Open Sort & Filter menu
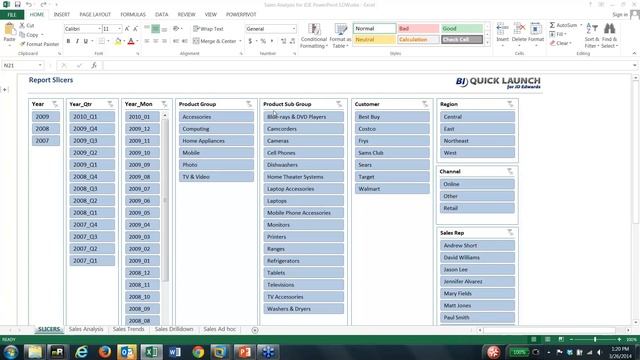640x360 pixels. click(592, 36)
